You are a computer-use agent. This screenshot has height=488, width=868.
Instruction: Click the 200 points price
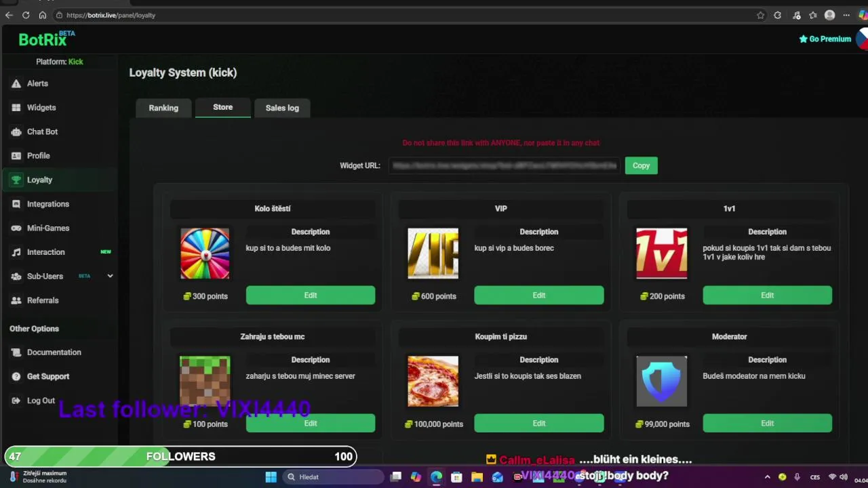click(663, 296)
